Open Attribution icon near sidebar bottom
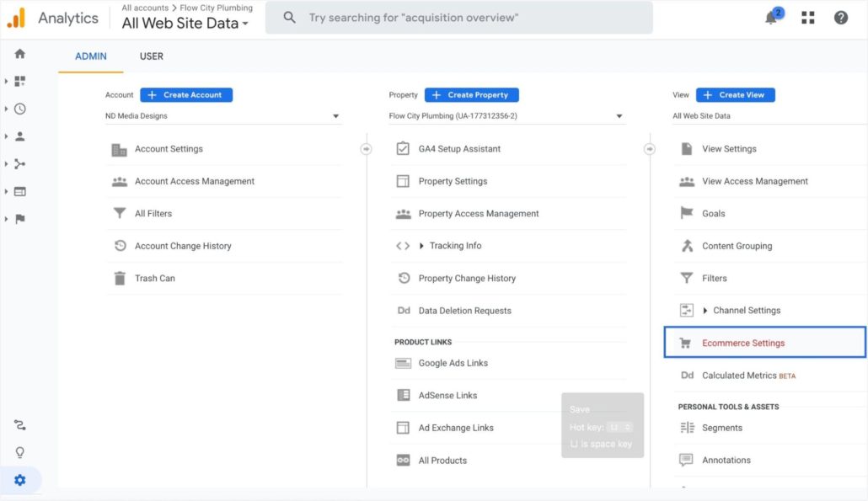The image size is (868, 501). [x=20, y=424]
